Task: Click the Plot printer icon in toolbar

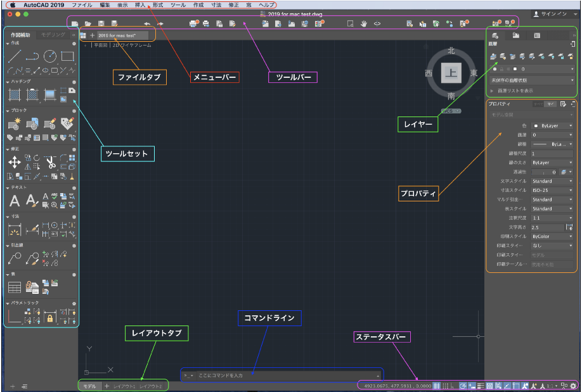Action: pos(194,23)
